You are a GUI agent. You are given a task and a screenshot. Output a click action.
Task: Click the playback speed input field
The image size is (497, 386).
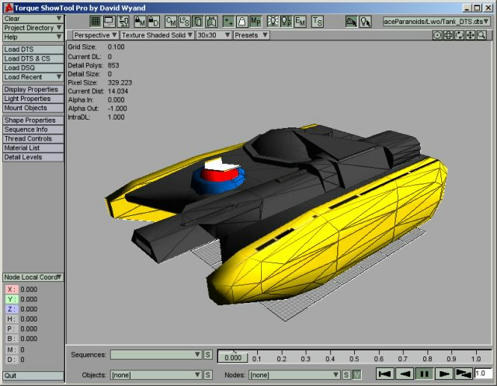483,373
